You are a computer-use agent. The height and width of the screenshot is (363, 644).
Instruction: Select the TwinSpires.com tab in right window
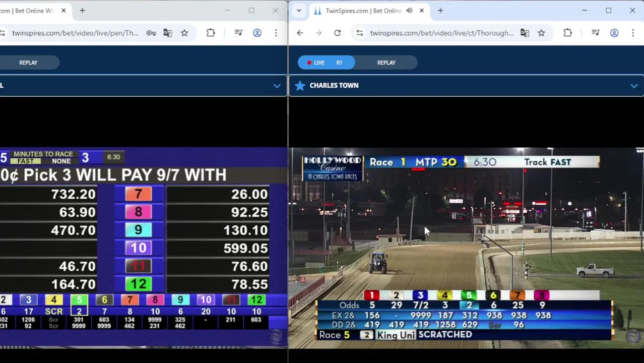coord(363,11)
